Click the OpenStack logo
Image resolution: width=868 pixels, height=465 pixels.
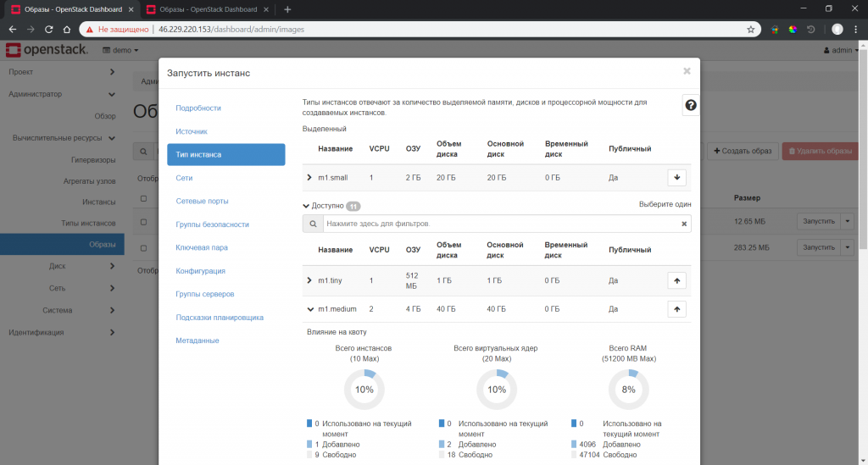[47, 50]
